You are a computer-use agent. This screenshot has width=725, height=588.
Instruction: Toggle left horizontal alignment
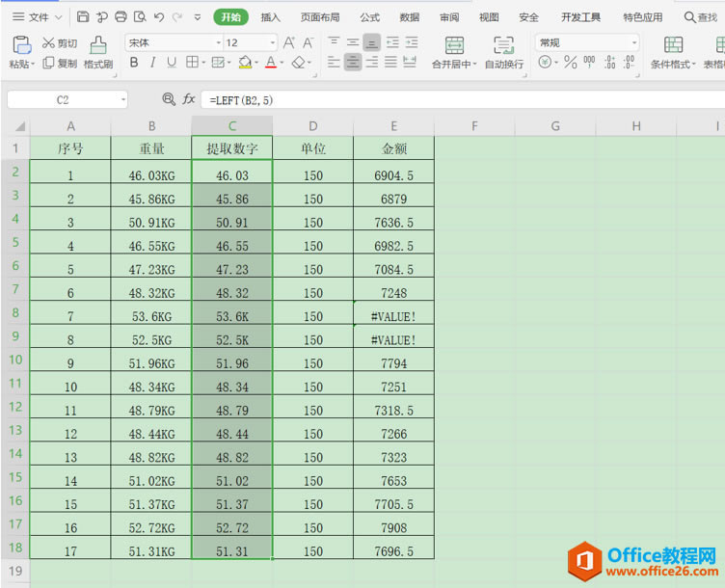[334, 62]
